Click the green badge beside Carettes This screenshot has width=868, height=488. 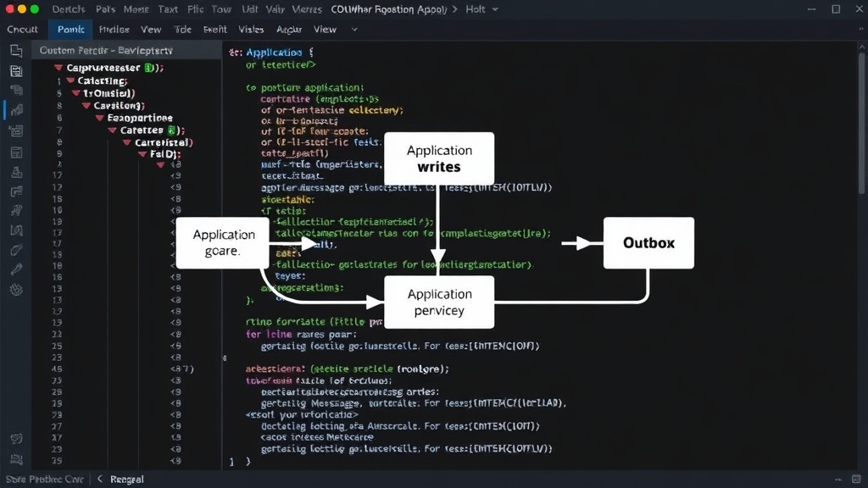[x=171, y=130]
